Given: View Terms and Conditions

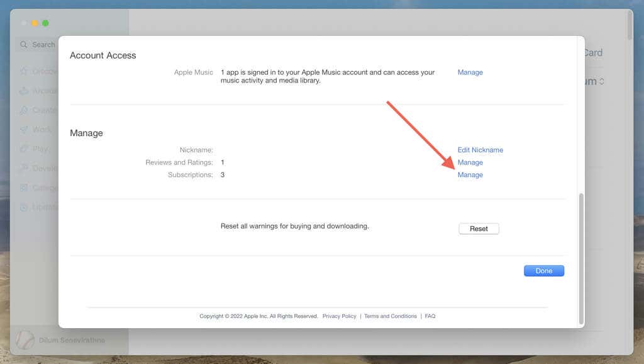Looking at the screenshot, I should 390,316.
